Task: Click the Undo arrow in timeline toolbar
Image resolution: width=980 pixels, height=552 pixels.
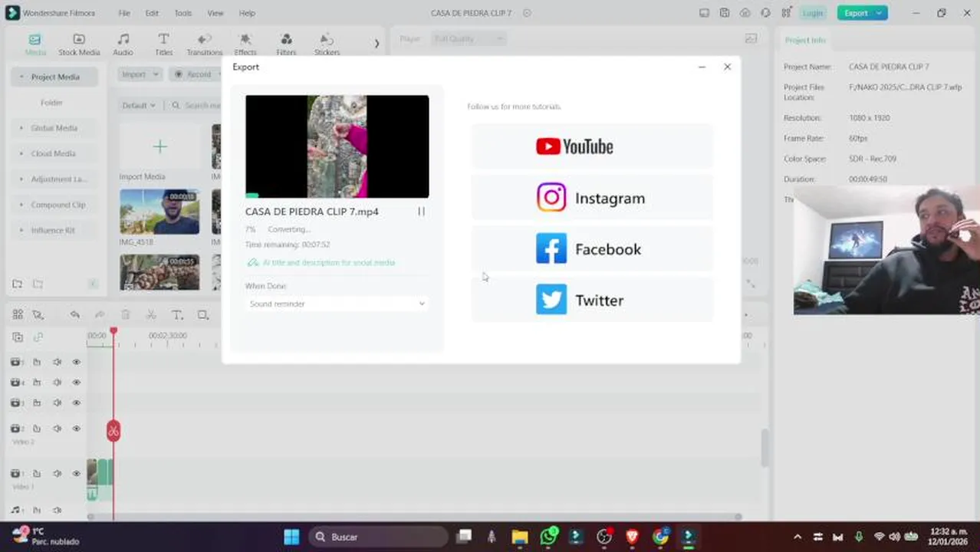Action: (74, 315)
